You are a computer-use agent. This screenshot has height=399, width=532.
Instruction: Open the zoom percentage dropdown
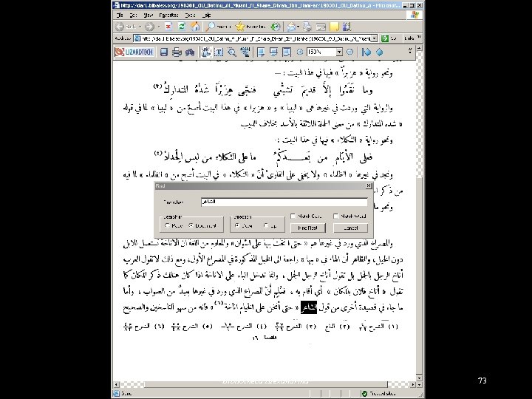point(339,52)
